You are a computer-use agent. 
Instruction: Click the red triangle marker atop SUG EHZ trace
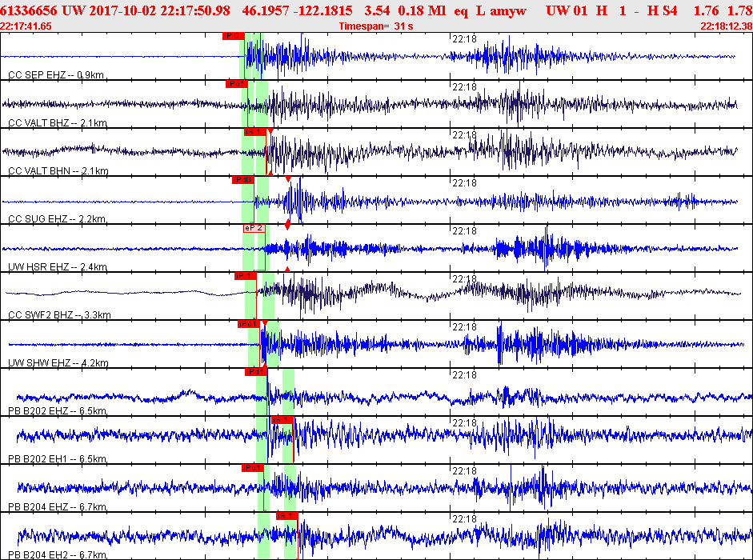click(288, 179)
